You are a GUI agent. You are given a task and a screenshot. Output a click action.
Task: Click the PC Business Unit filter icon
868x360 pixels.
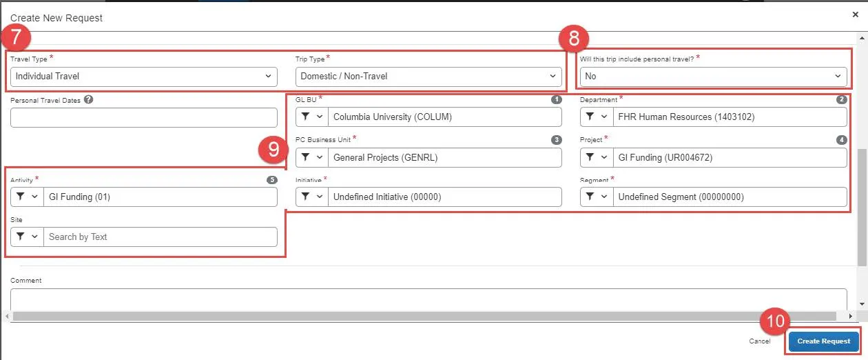click(305, 158)
